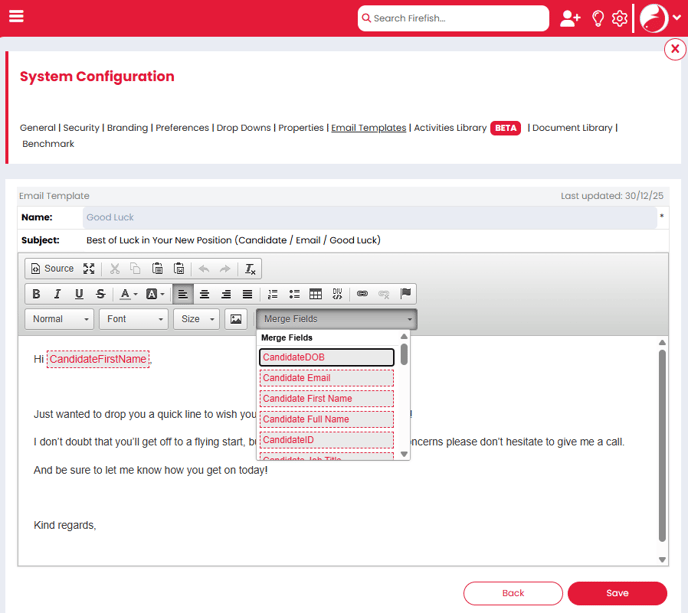This screenshot has height=613, width=688.
Task: Toggle bold formatting
Action: [x=36, y=294]
